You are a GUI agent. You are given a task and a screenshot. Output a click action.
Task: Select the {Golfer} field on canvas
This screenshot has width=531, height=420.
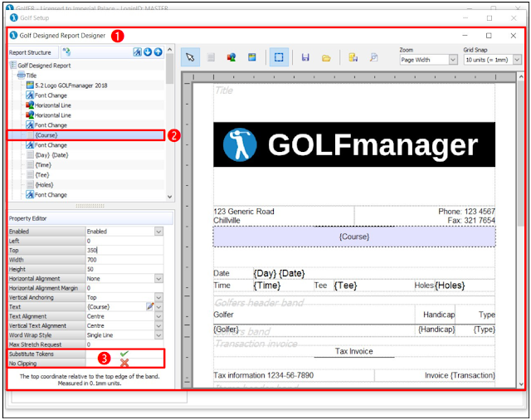(226, 329)
